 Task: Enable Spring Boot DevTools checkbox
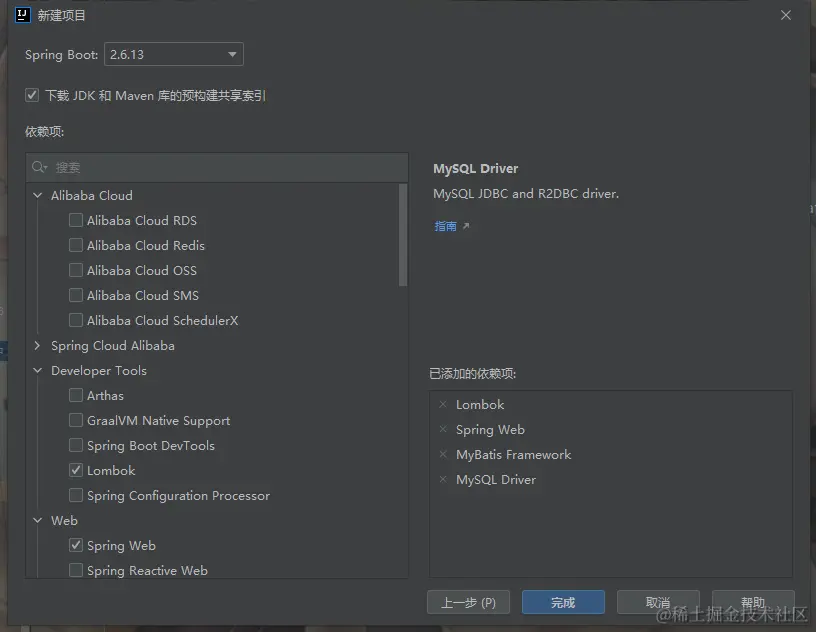coord(76,445)
